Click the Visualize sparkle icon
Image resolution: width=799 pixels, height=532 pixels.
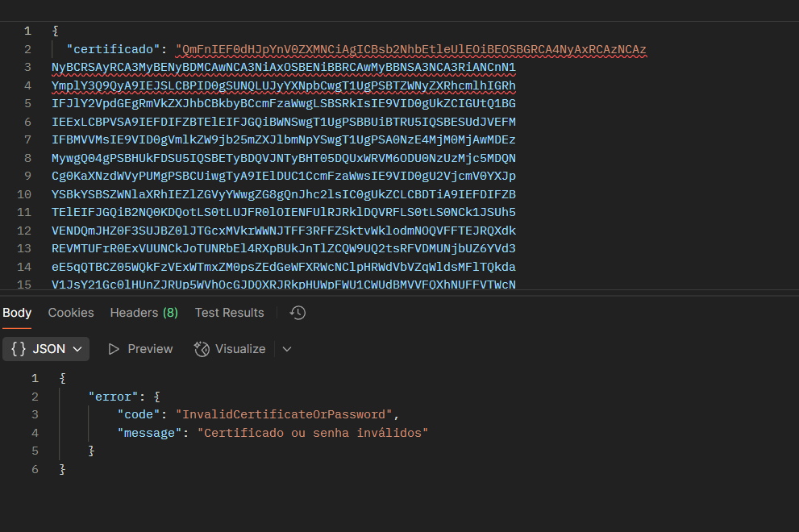(x=202, y=349)
